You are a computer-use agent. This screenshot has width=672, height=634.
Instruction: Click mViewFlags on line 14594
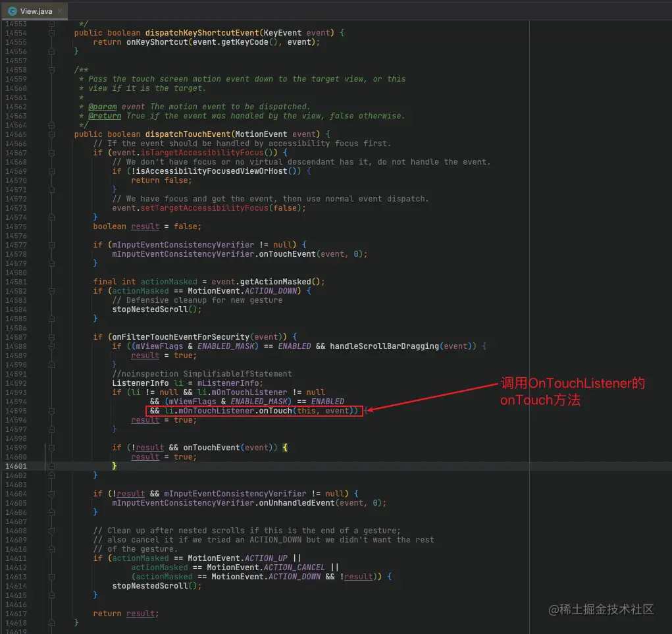click(x=192, y=402)
